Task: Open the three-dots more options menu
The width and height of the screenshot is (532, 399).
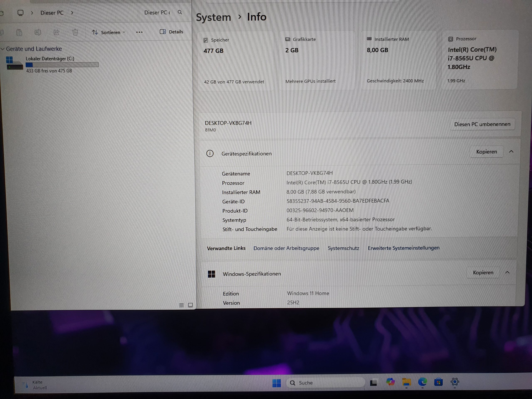Action: [x=139, y=32]
